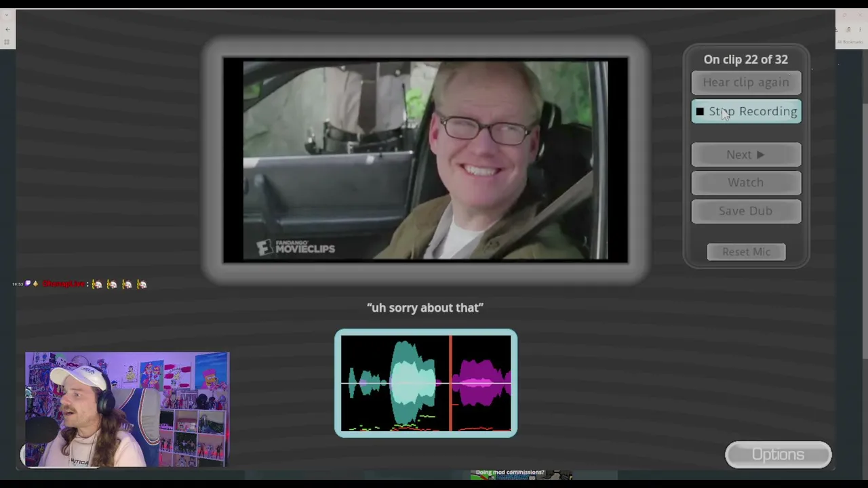This screenshot has height=488, width=868.
Task: Click the black square stop icon
Action: (700, 112)
